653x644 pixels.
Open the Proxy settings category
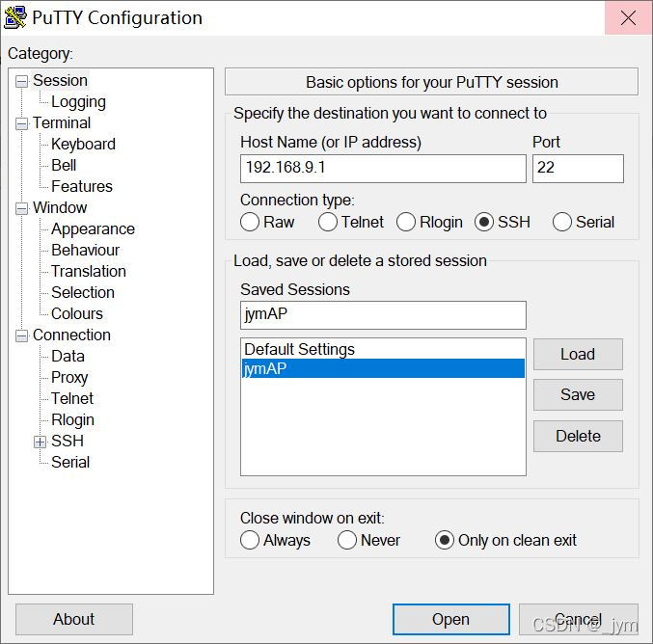click(x=69, y=378)
